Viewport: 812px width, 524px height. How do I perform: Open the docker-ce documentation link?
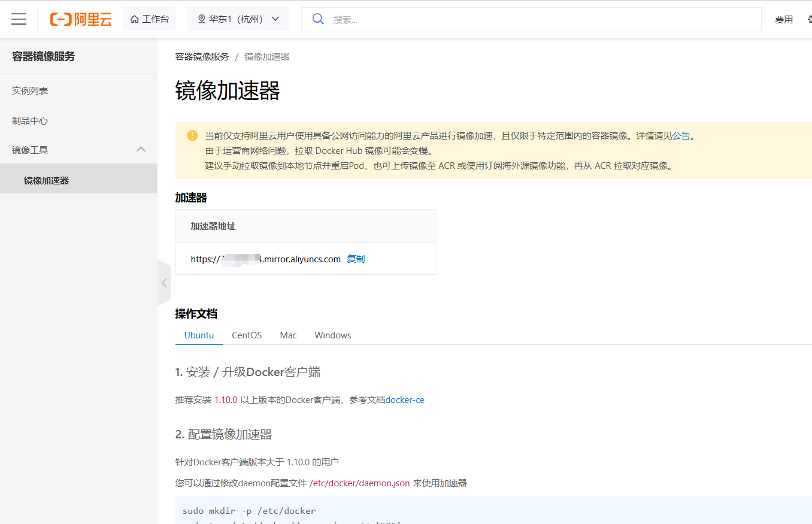[x=405, y=399]
